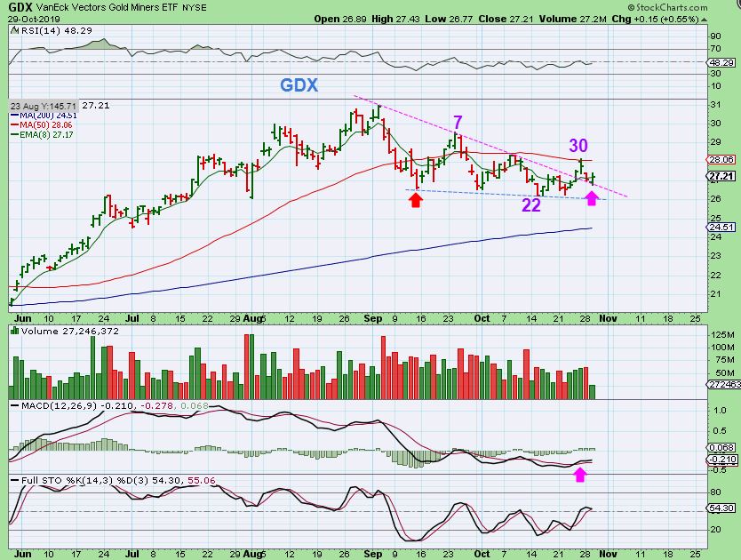The width and height of the screenshot is (741, 560).
Task: Click the 'Low 26.77' value
Action: pos(449,20)
